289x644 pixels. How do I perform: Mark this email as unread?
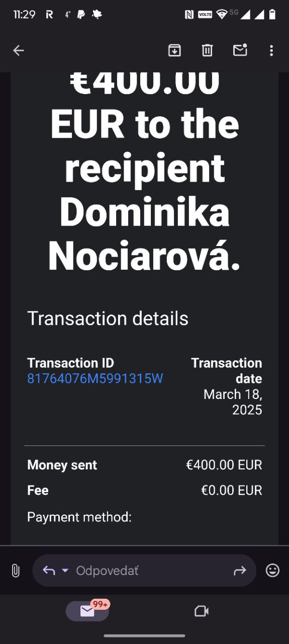(x=240, y=50)
